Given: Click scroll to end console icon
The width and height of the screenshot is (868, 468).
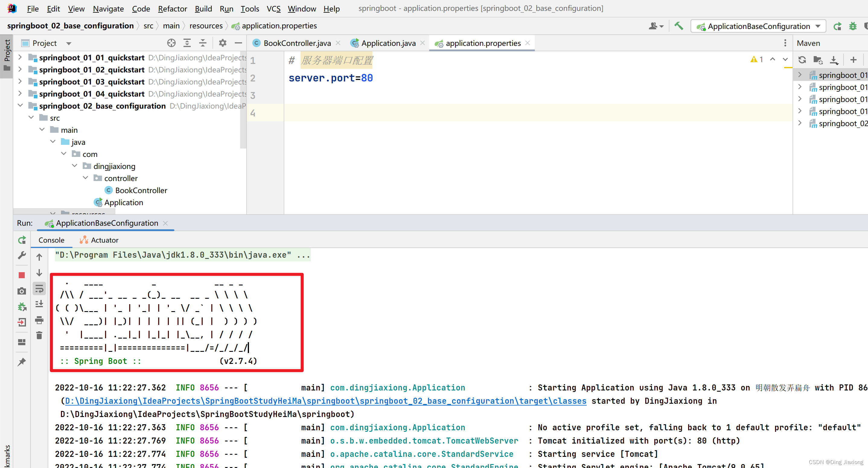Looking at the screenshot, I should (39, 304).
